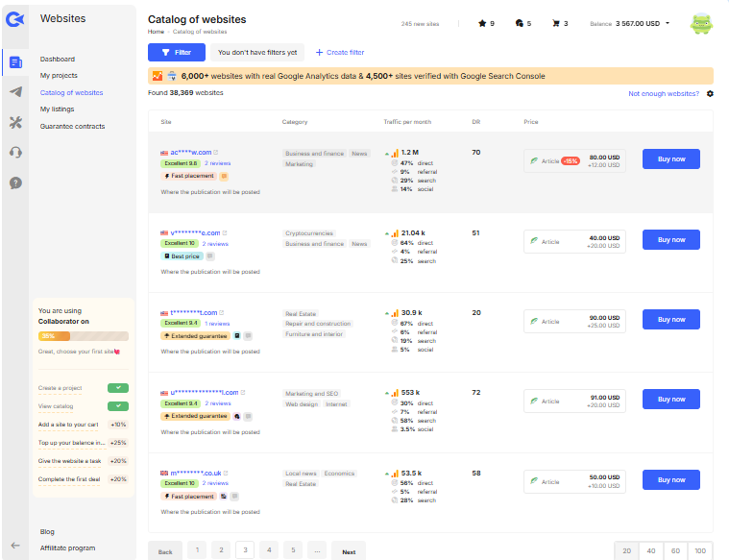Show 60 results per page
This screenshot has height=560, width=729.
pos(675,550)
